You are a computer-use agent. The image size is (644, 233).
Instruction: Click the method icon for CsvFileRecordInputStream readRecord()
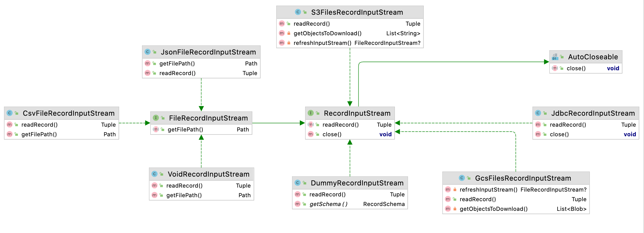point(10,125)
